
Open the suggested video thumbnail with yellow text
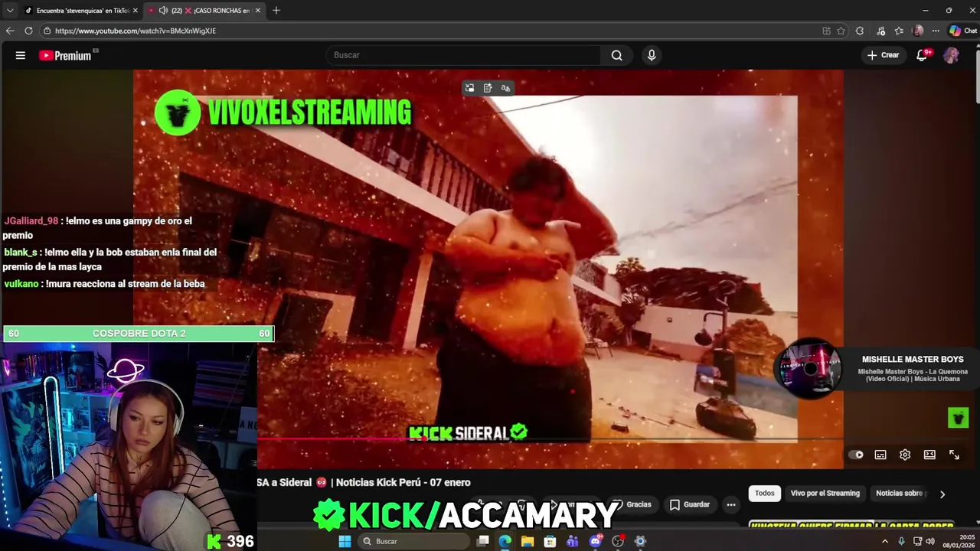[852, 527]
